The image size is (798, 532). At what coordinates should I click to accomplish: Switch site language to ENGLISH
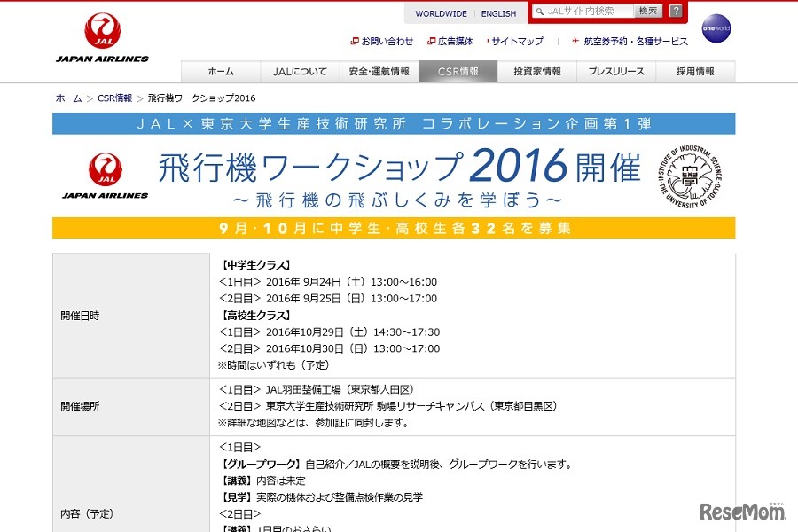(498, 13)
